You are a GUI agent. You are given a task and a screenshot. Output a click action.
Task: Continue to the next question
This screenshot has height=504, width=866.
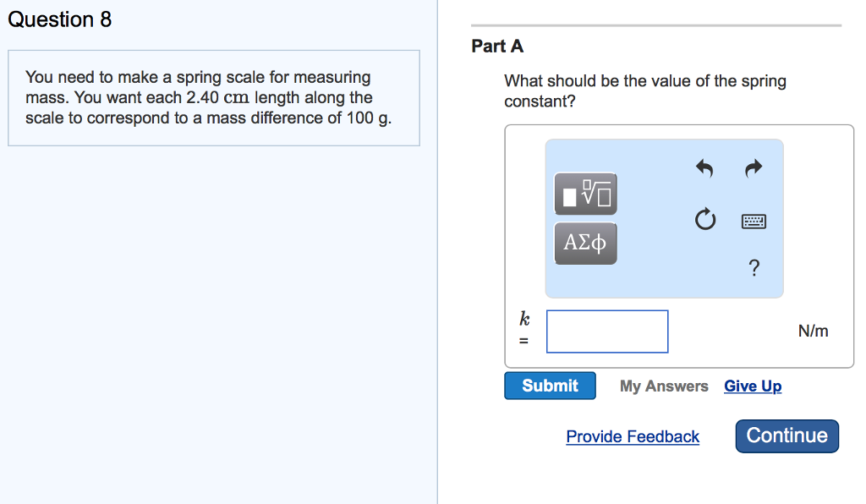(787, 436)
